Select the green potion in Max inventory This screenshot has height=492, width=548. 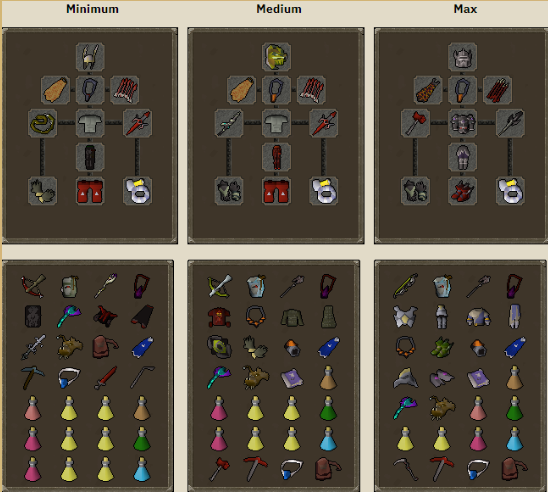tap(514, 408)
